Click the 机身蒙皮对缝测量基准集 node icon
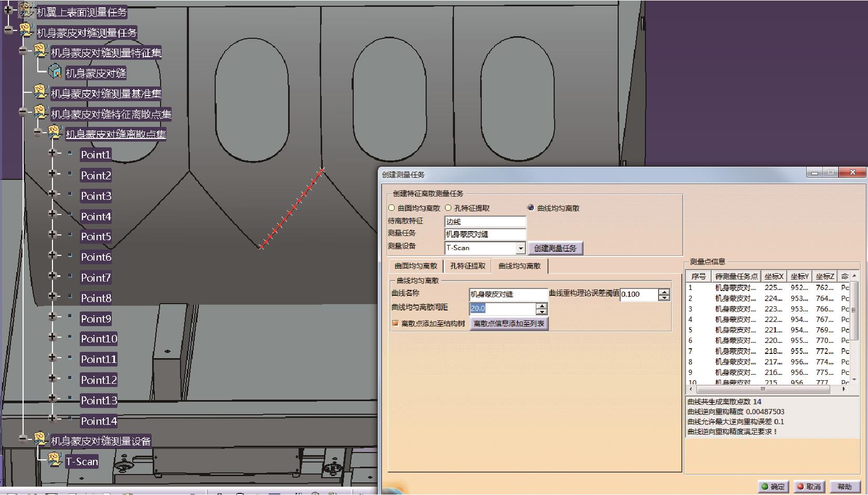 (41, 92)
